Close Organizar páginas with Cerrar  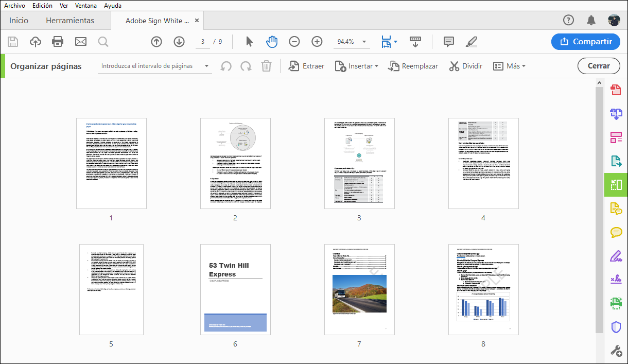599,66
